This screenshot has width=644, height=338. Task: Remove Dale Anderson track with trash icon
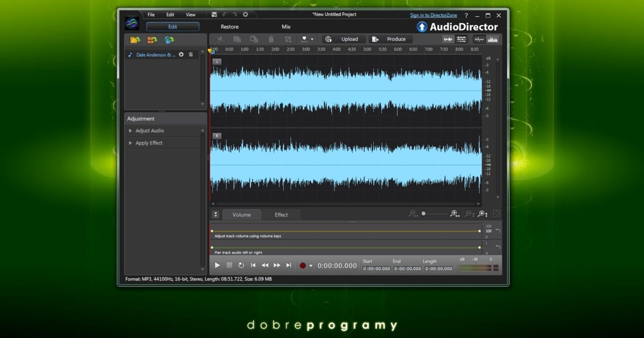click(191, 55)
